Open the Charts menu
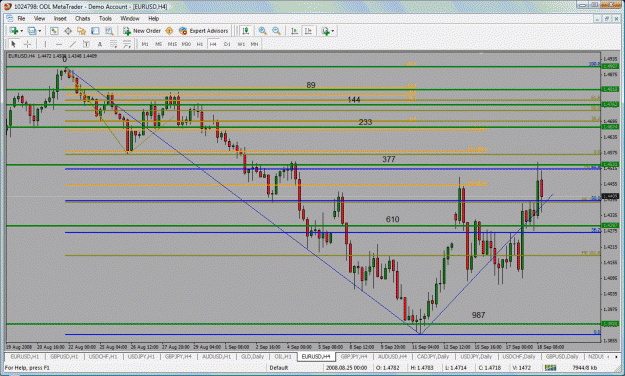 click(83, 18)
